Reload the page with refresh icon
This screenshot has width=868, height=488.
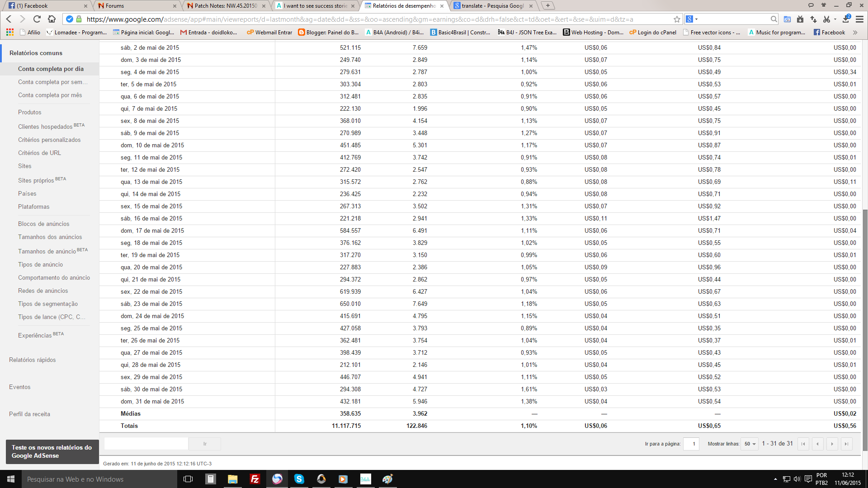pos(37,19)
